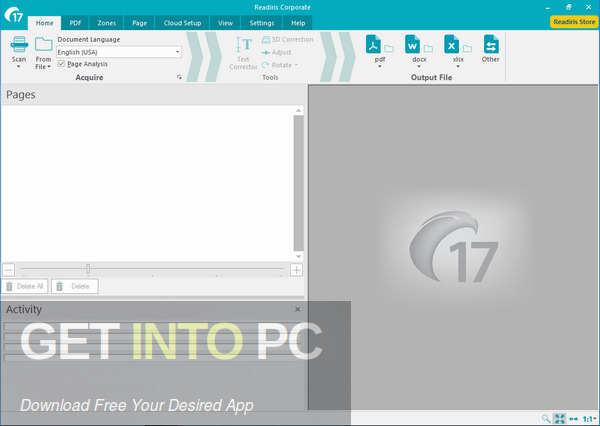Expand the xlsx output options arrow
The image size is (600, 426).
458,67
